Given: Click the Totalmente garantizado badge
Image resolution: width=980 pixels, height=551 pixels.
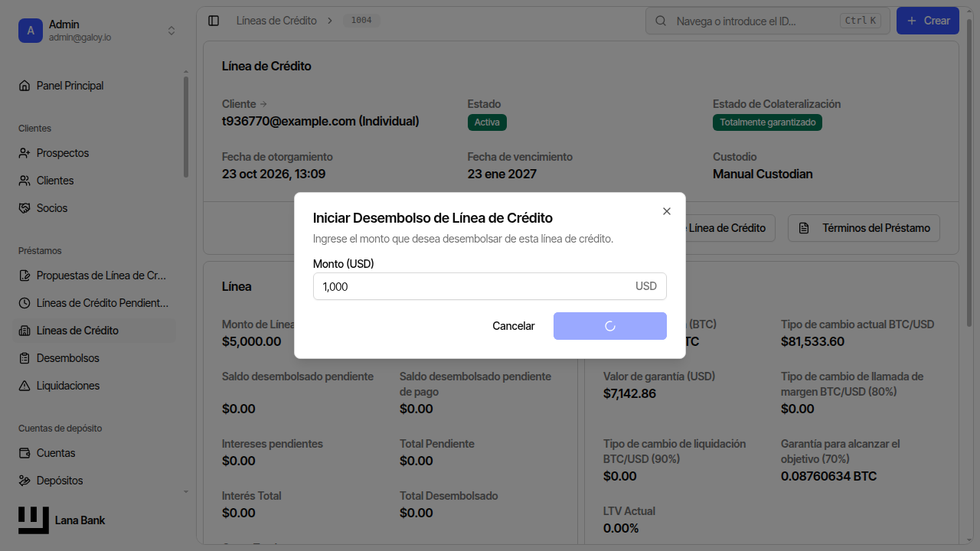Looking at the screenshot, I should point(767,122).
